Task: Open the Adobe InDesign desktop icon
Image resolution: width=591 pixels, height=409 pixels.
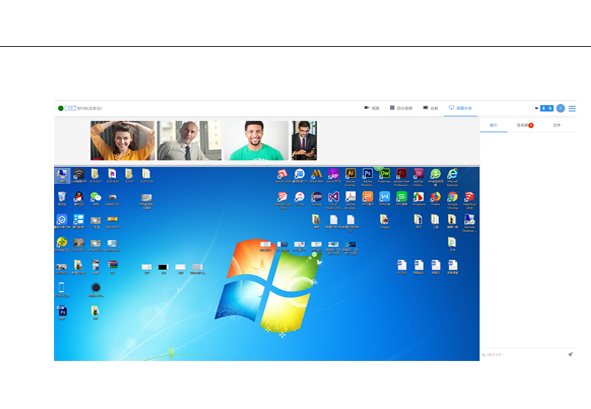Action: click(418, 176)
